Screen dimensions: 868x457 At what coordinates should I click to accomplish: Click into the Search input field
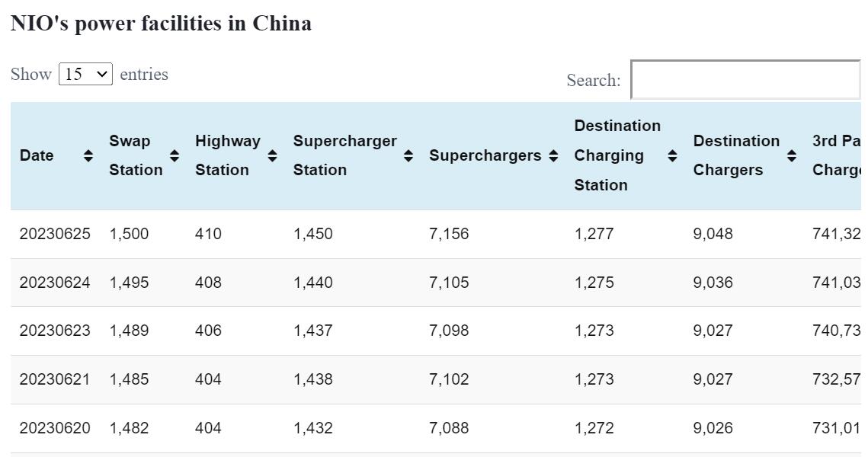[745, 80]
